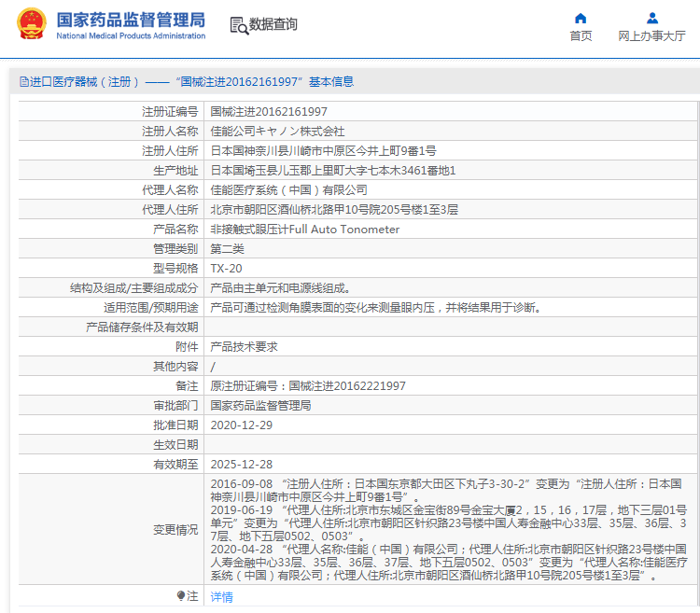700x613 pixels.
Task: Open the 详情 link
Action: coord(221,596)
